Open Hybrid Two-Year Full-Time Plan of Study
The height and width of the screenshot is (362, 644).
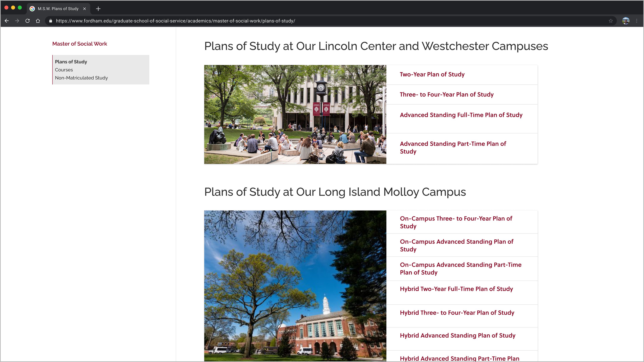(456, 289)
